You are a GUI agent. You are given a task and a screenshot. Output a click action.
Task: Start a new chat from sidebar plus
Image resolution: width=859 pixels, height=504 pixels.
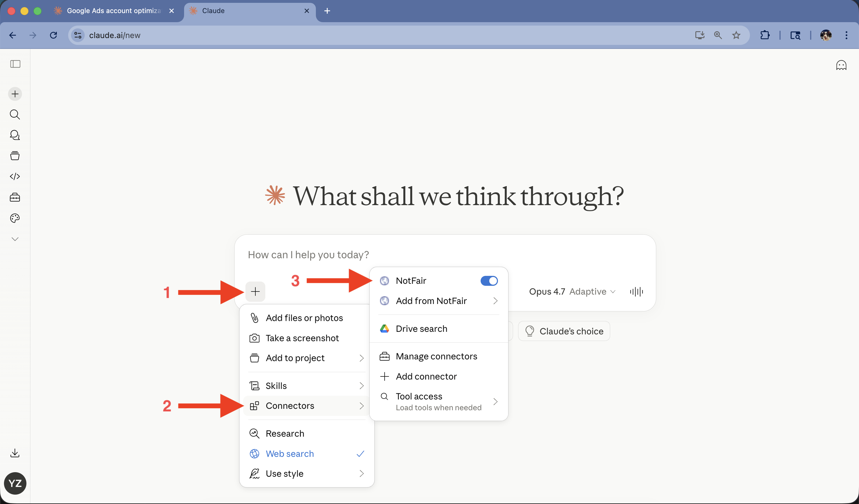click(x=15, y=94)
